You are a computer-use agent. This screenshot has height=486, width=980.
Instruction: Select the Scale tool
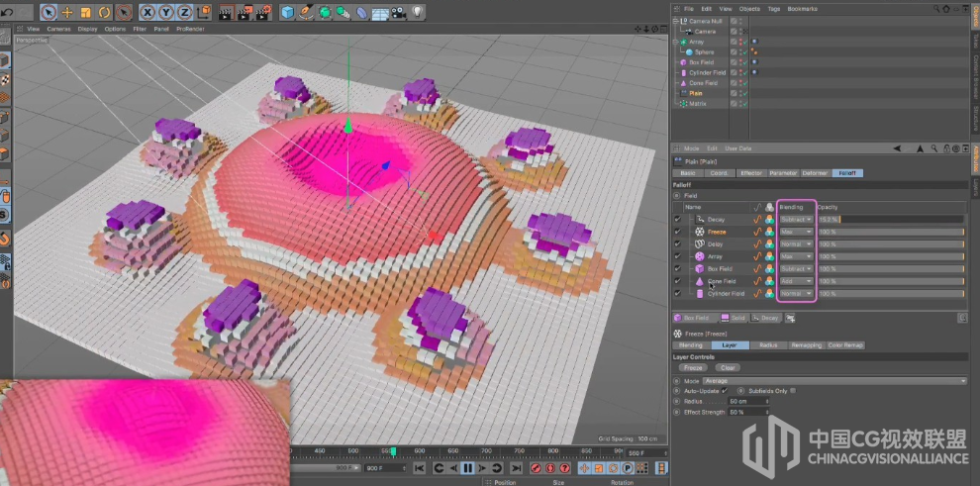click(x=86, y=12)
